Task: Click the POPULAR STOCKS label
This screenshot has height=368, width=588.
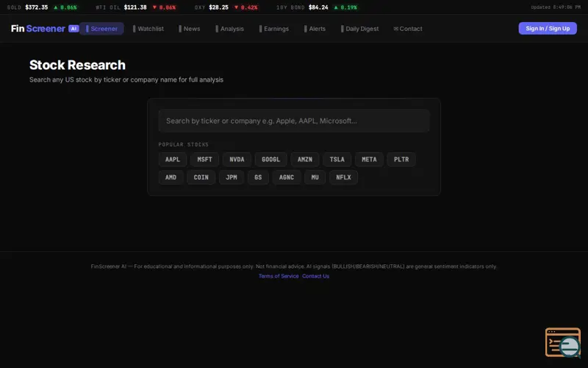Action: (183, 144)
